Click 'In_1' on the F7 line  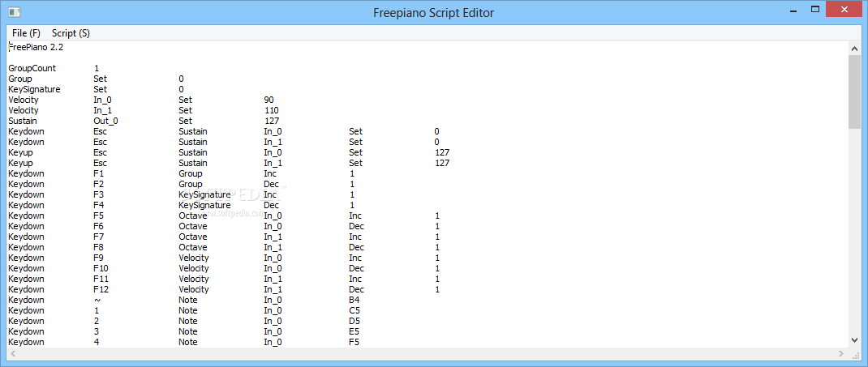[x=273, y=237]
